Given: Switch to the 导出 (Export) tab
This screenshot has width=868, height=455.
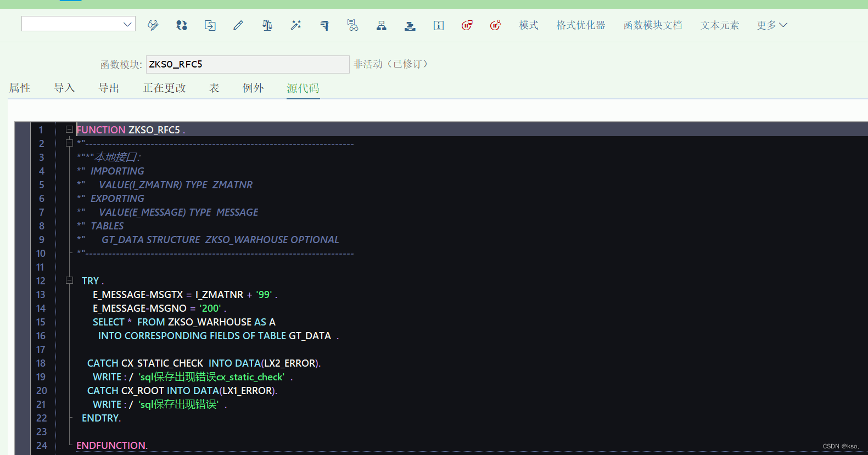Looking at the screenshot, I should (x=109, y=88).
